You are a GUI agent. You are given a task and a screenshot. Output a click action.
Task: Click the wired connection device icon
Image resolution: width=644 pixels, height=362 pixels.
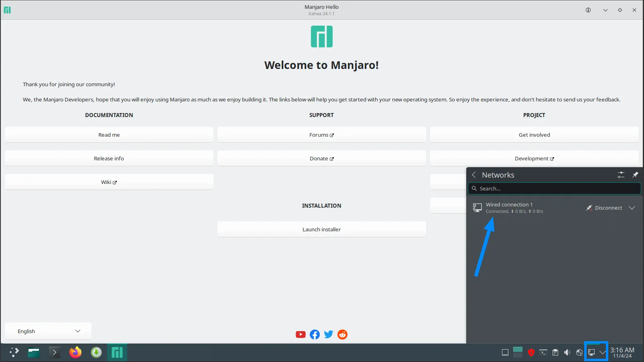[477, 208]
